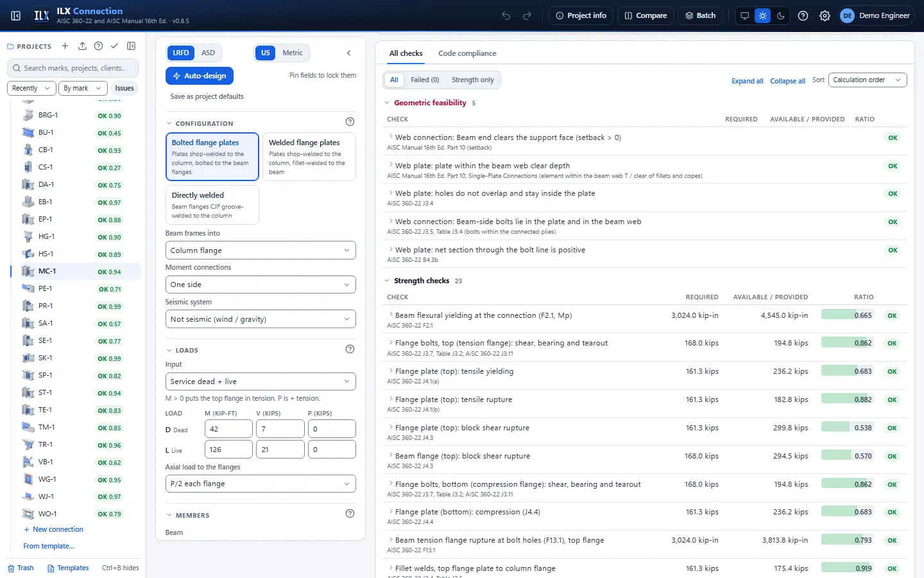Viewport: 924px width, 578px height.
Task: Hide projects panel with the panel icon
Action: pyautogui.click(x=131, y=46)
